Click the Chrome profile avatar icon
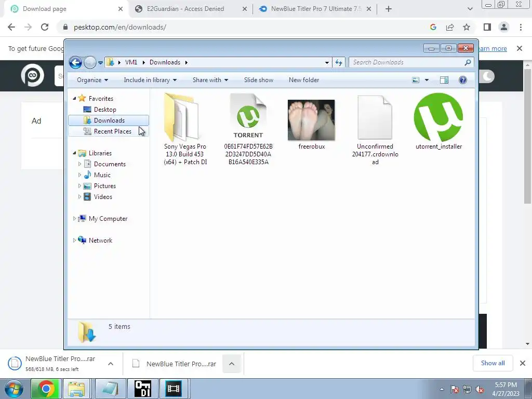The image size is (532, 399). coord(504,27)
